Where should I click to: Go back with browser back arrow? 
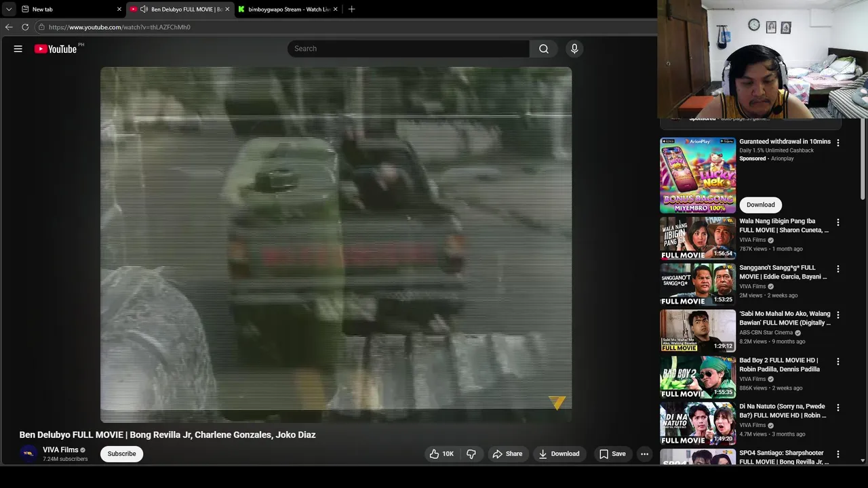(x=9, y=27)
